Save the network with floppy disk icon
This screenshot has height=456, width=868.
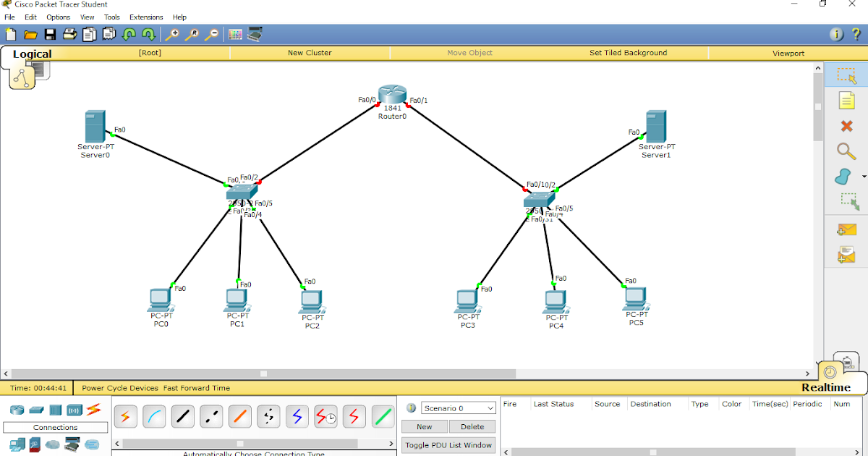pyautogui.click(x=50, y=34)
